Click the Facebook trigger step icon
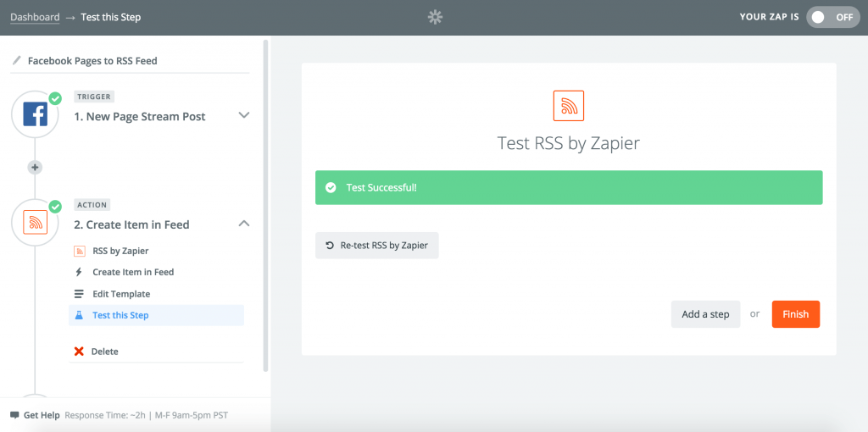868x432 pixels. [x=35, y=114]
